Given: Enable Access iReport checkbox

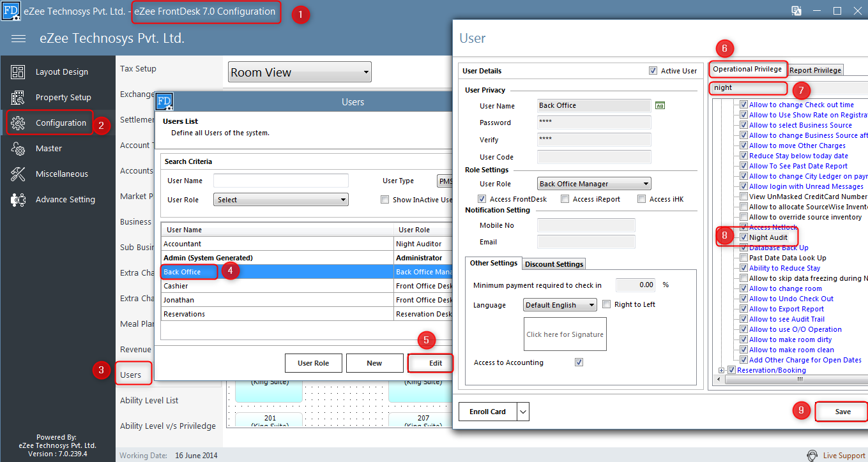Looking at the screenshot, I should click(x=565, y=199).
